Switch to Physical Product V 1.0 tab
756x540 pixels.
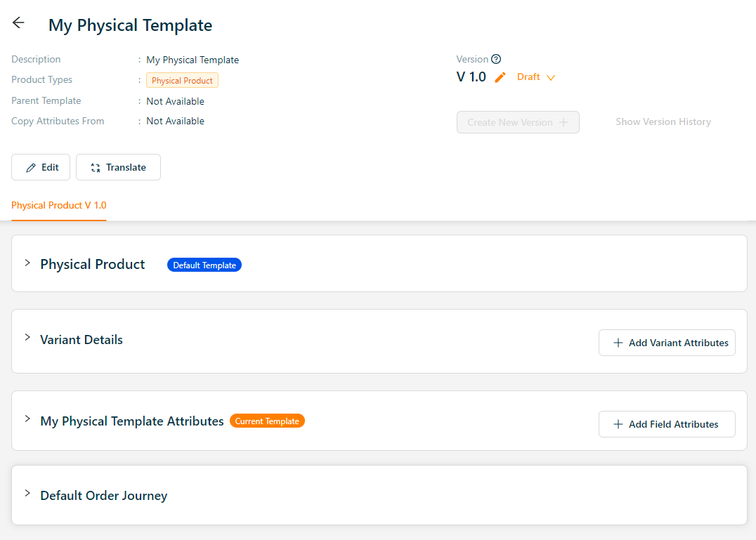coord(59,206)
